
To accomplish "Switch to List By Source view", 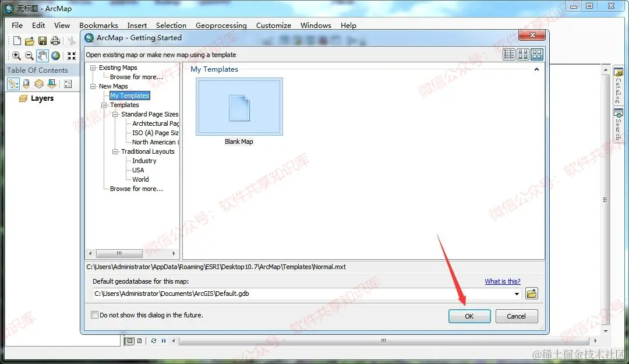I will coord(26,84).
